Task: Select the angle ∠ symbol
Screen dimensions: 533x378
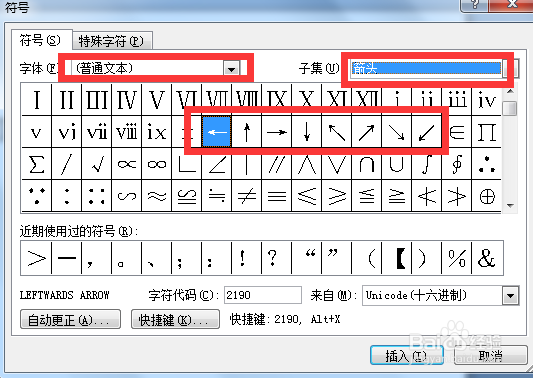Action: (217, 164)
